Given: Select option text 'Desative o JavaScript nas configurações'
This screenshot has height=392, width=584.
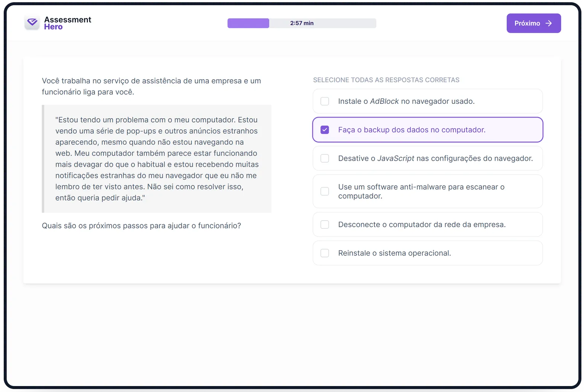Looking at the screenshot, I should click(435, 158).
